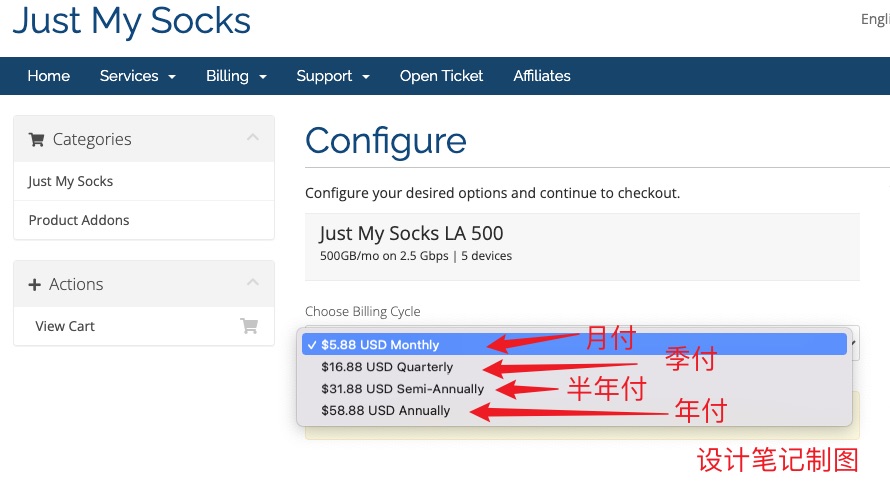Go to the Home page
This screenshot has width=890, height=481.
[48, 76]
